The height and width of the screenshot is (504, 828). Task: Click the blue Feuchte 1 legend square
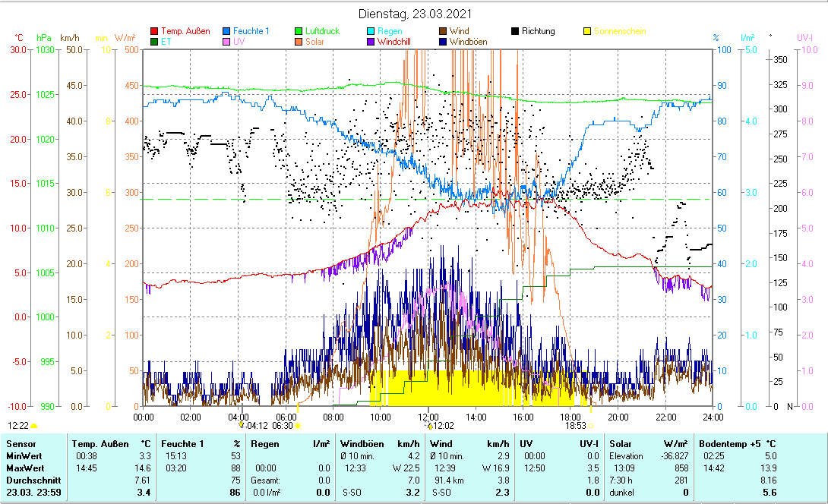click(226, 31)
